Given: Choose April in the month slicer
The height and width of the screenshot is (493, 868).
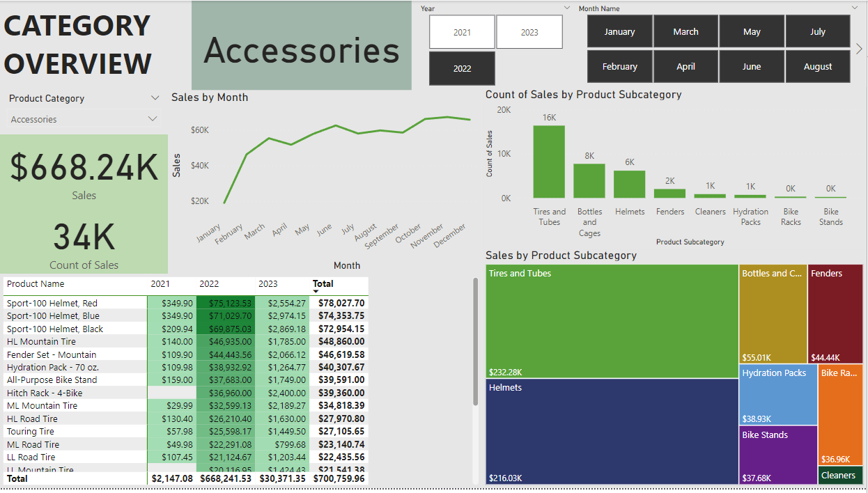Looking at the screenshot, I should pyautogui.click(x=685, y=67).
